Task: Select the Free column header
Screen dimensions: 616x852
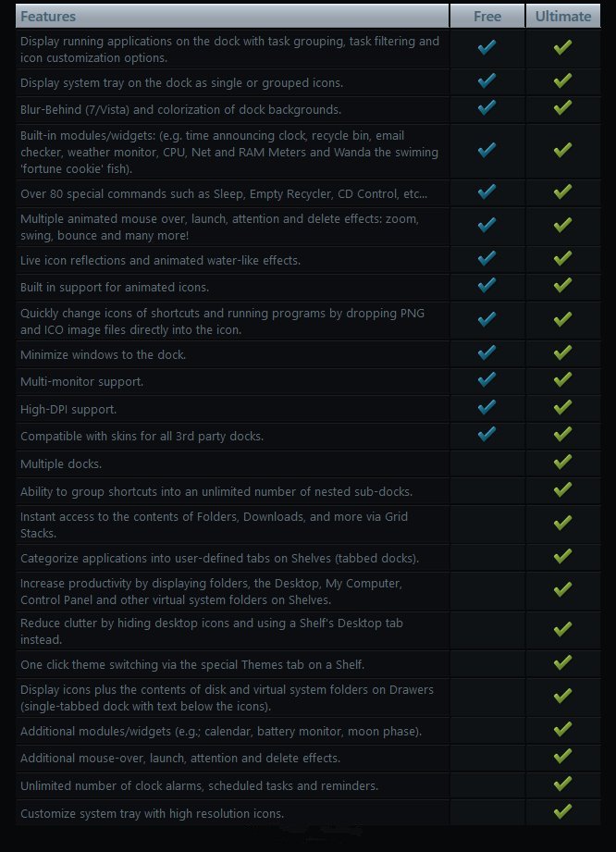Action: pos(487,16)
